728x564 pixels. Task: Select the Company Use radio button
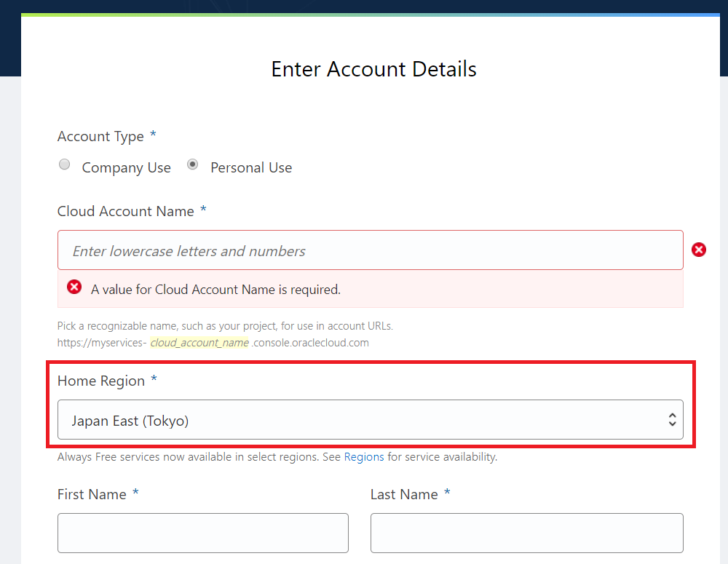[65, 164]
